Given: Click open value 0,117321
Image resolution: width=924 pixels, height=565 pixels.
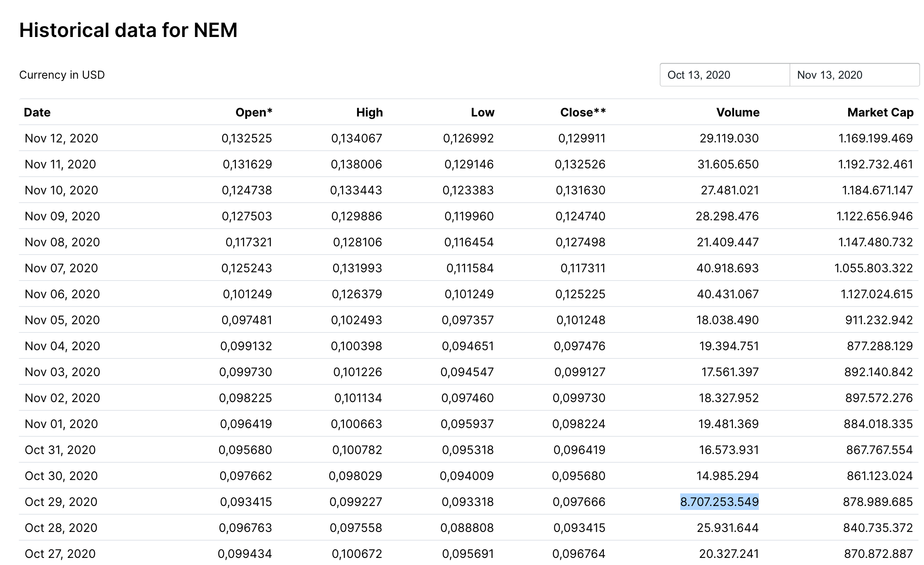Looking at the screenshot, I should [x=248, y=242].
